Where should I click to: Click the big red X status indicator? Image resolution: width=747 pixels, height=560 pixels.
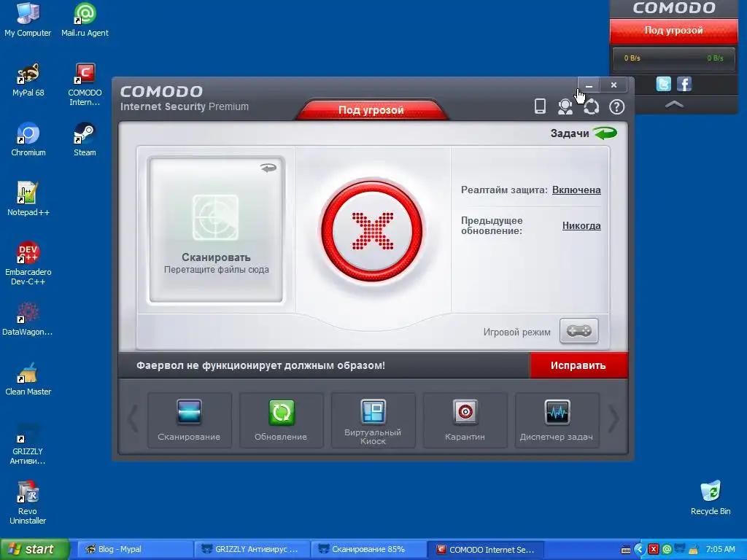pyautogui.click(x=372, y=231)
